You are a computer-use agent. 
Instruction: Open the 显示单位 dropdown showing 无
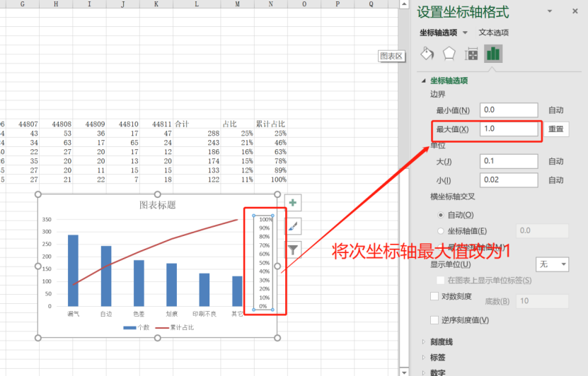[552, 264]
